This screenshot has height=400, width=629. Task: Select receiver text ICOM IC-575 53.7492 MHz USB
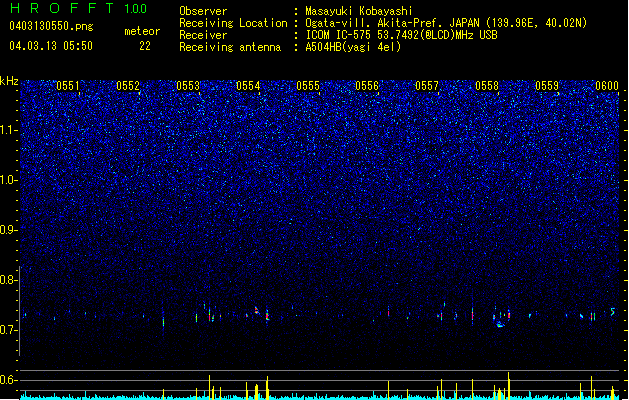[x=401, y=35]
